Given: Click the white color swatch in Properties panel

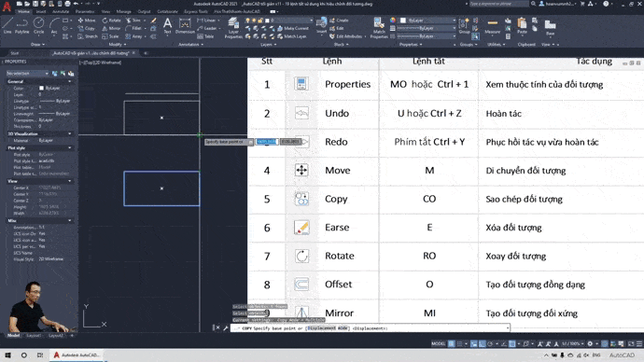Looking at the screenshot, I should [41, 89].
